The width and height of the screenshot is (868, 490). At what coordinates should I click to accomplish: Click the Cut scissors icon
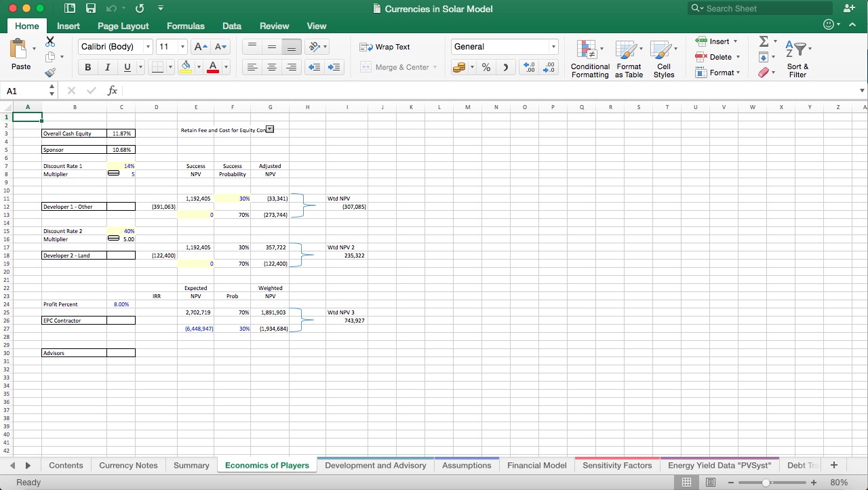tap(50, 42)
